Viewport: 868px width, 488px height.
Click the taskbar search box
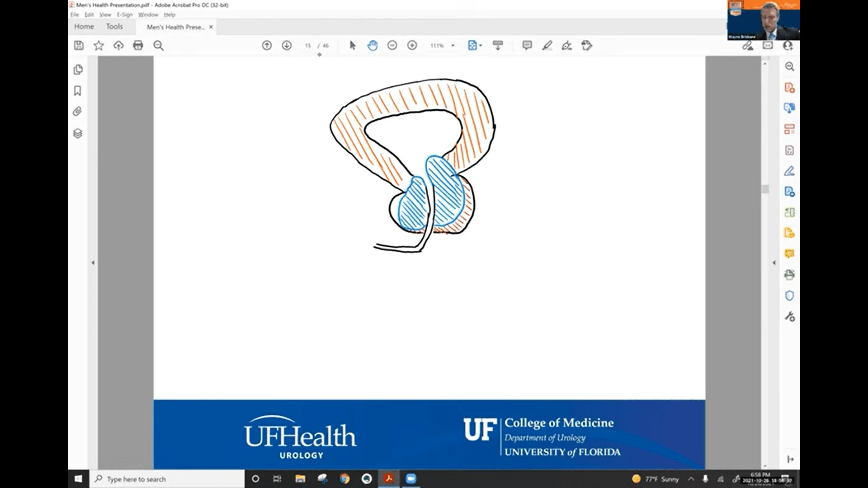(167, 479)
